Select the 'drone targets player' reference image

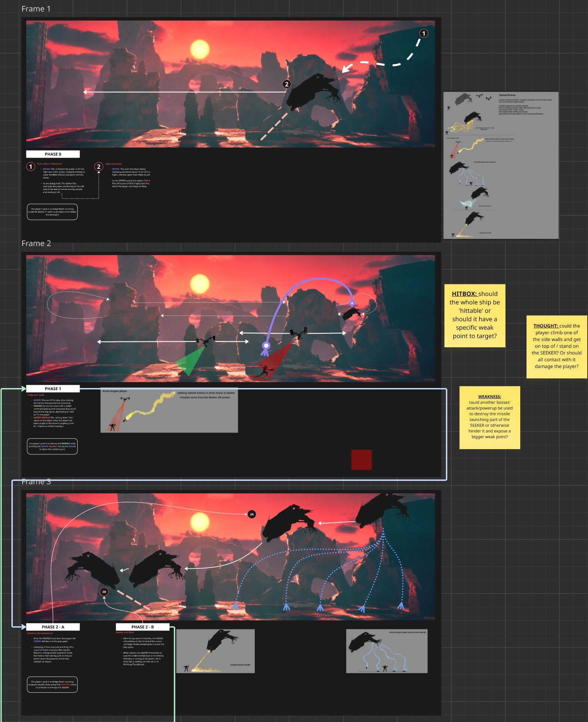[x=169, y=410]
